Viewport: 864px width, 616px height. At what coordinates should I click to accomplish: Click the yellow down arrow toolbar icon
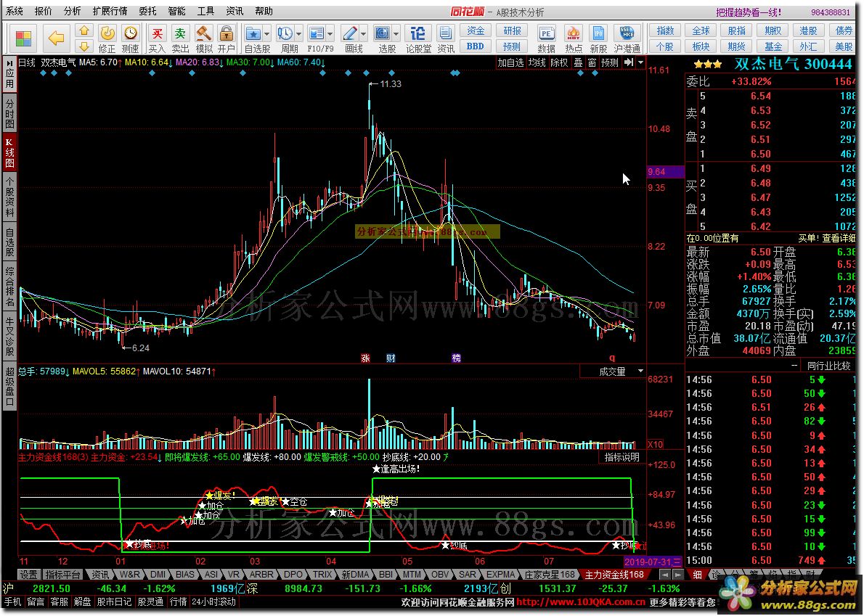83,46
